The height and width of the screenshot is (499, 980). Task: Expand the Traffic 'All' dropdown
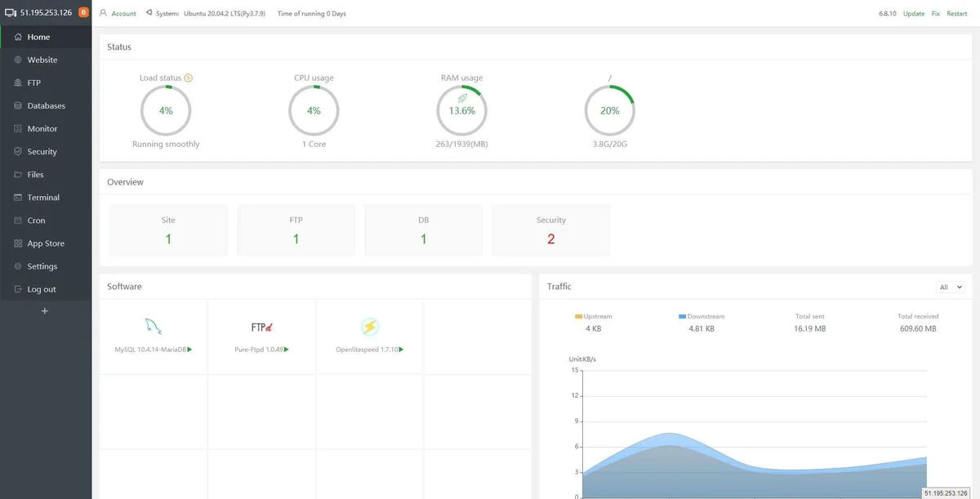click(x=951, y=287)
